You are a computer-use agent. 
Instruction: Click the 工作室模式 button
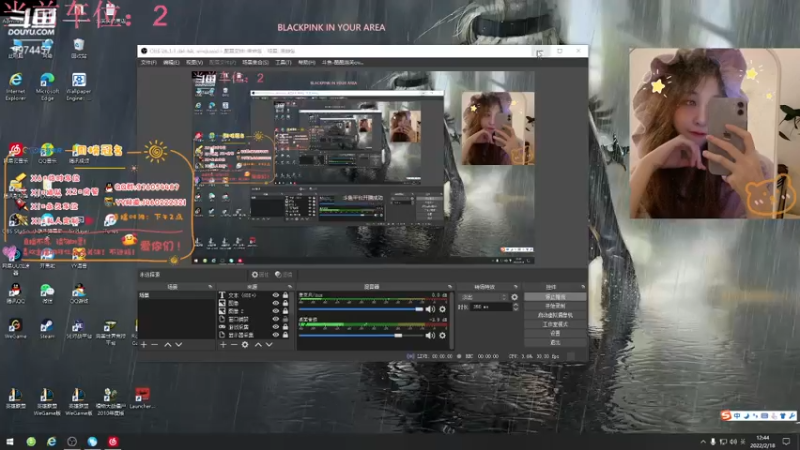[x=555, y=324]
